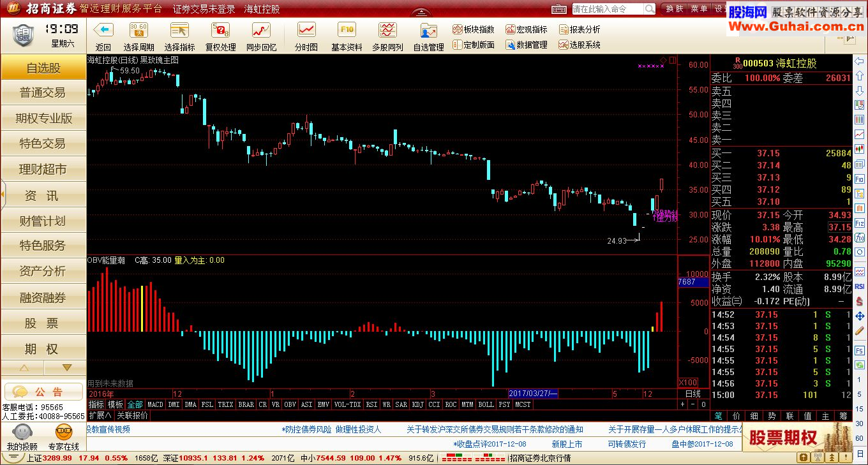Open 资讯 in left sidebar
The height and width of the screenshot is (465, 868).
pos(43,195)
